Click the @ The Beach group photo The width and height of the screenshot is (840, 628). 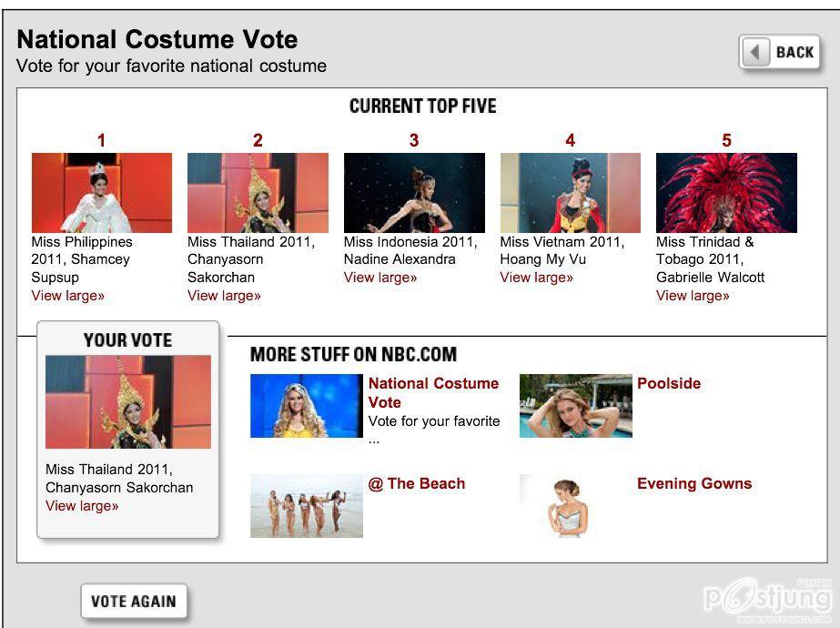click(x=307, y=506)
